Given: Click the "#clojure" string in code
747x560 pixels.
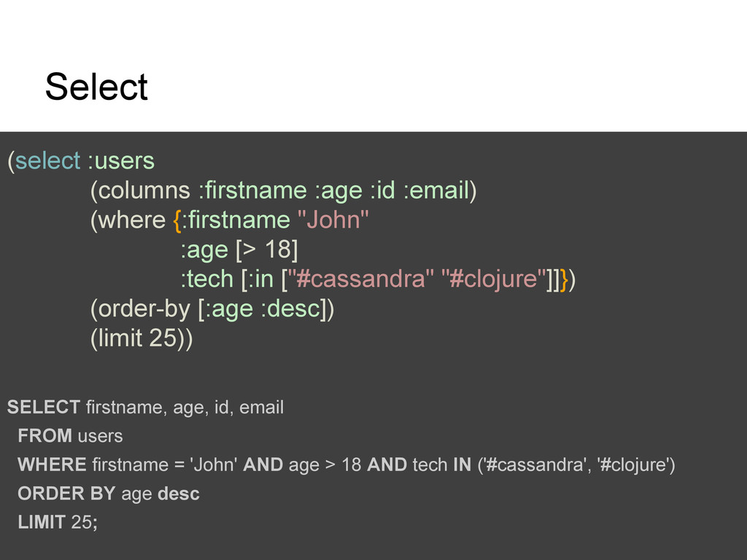Looking at the screenshot, I should [x=492, y=279].
